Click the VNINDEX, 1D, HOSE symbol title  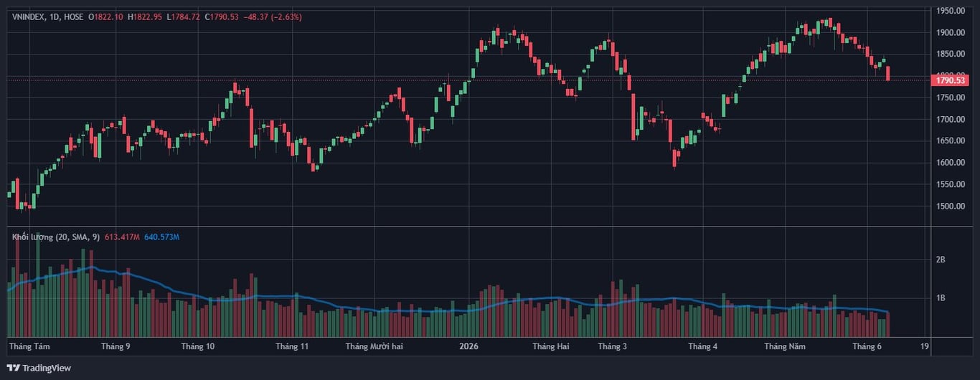tap(48, 16)
